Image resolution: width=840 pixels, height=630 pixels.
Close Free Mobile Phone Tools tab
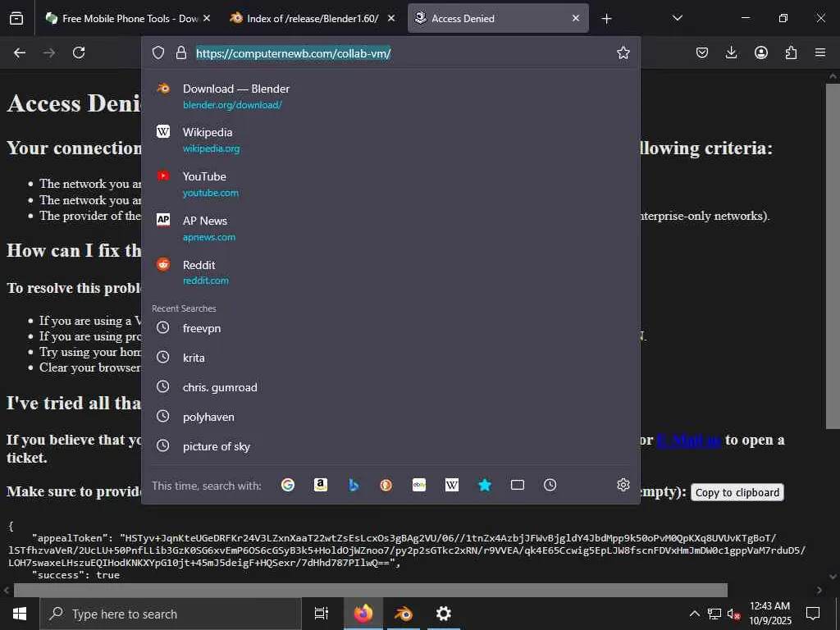pyautogui.click(x=207, y=19)
